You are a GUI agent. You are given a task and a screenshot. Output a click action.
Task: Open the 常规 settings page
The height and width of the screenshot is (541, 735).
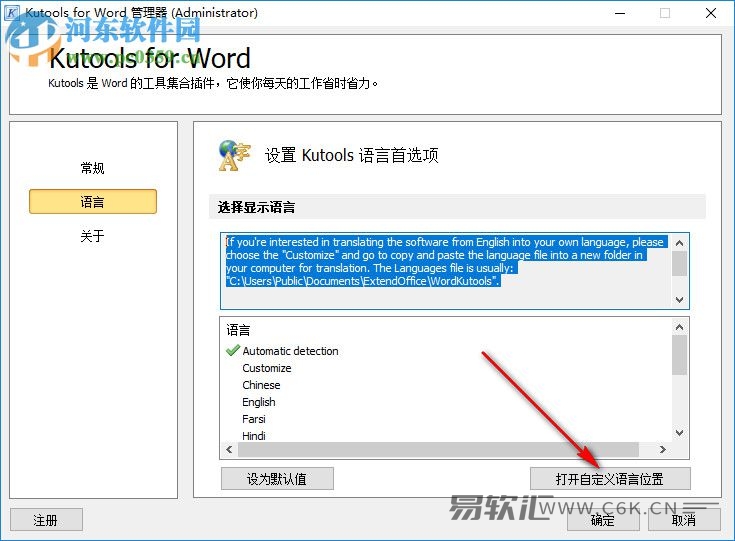(92, 168)
